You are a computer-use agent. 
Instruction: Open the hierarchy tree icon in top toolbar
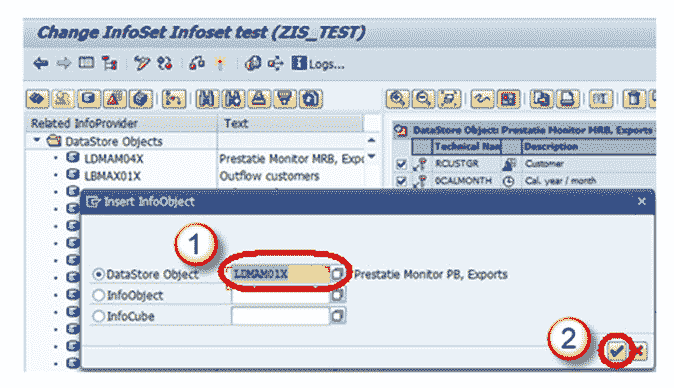click(x=109, y=64)
